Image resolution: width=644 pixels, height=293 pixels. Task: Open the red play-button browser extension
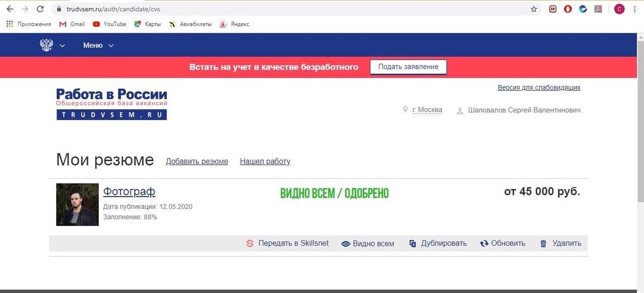coord(553,9)
